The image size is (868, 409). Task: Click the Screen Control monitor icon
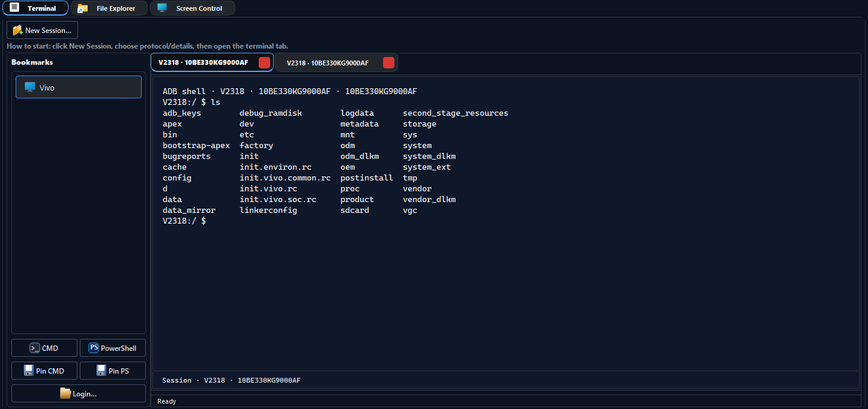(x=161, y=8)
